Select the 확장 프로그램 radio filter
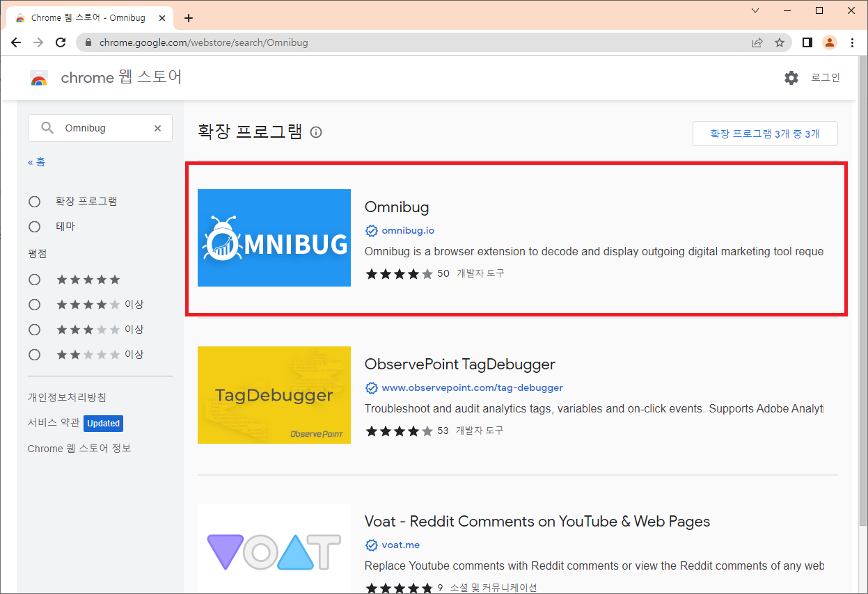868x594 pixels. tap(35, 202)
